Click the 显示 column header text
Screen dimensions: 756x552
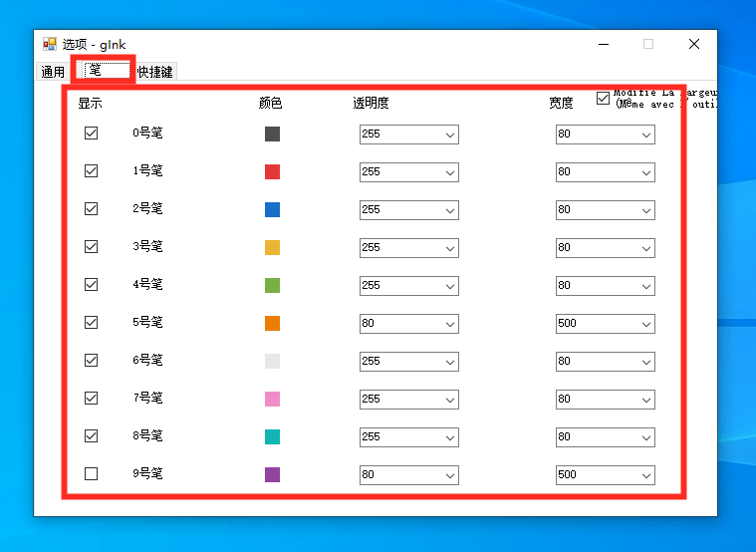[91, 103]
